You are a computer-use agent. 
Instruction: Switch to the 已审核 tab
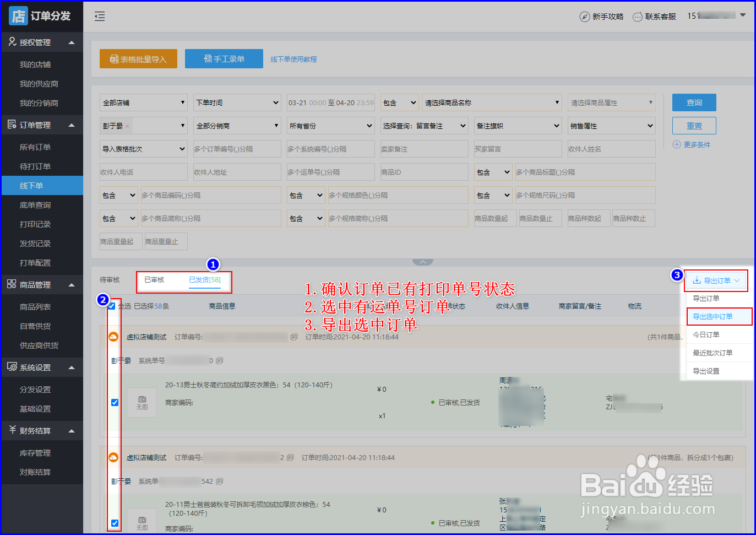tap(156, 279)
